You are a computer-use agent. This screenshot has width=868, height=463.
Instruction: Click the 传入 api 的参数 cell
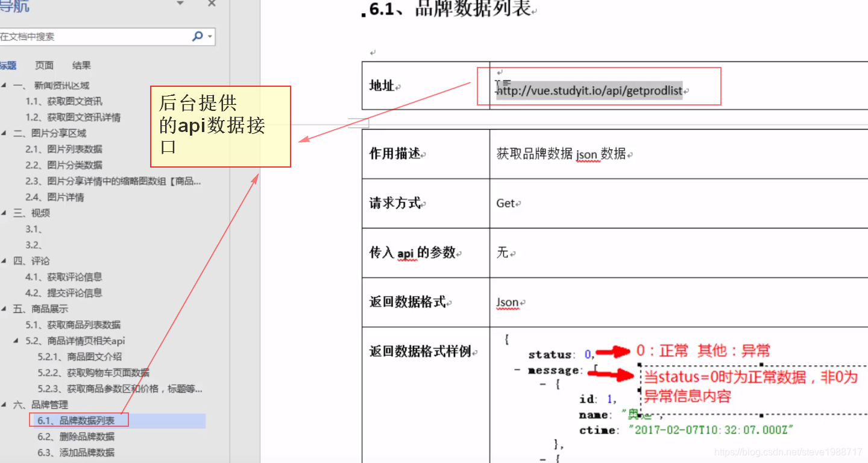coord(426,253)
